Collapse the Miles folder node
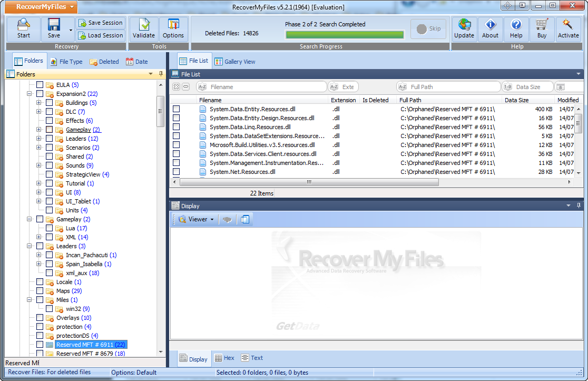Image resolution: width=588 pixels, height=381 pixels. pyautogui.click(x=30, y=300)
